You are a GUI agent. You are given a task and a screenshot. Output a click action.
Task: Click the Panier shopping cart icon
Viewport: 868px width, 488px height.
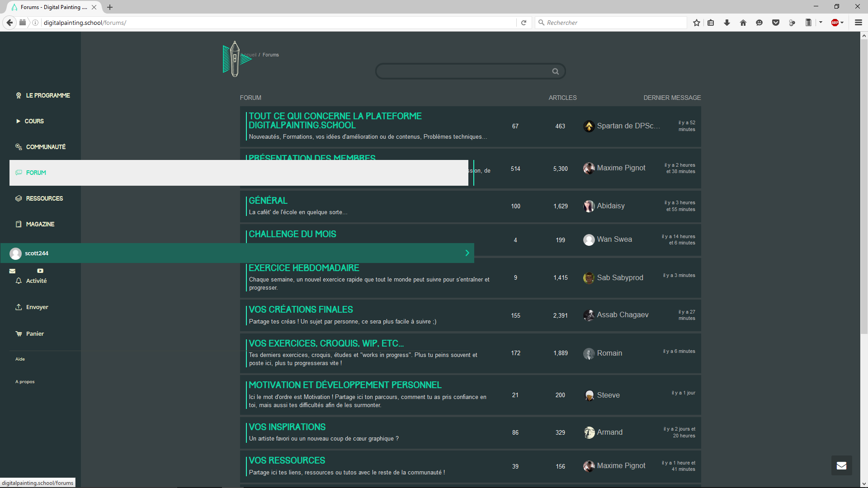tap(19, 334)
